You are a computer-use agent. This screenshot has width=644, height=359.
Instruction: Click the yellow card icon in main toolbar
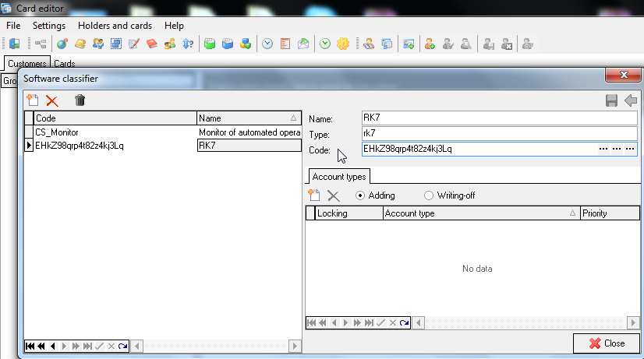[x=80, y=44]
